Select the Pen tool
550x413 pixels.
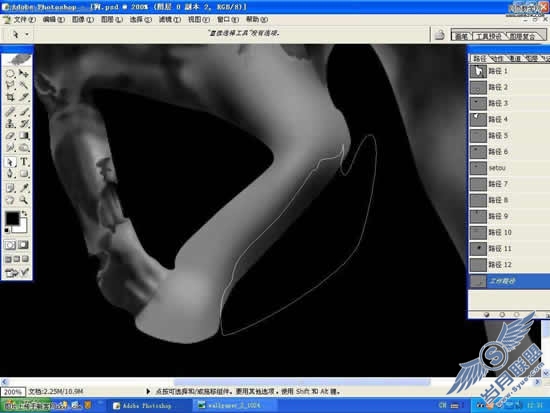pos(10,173)
